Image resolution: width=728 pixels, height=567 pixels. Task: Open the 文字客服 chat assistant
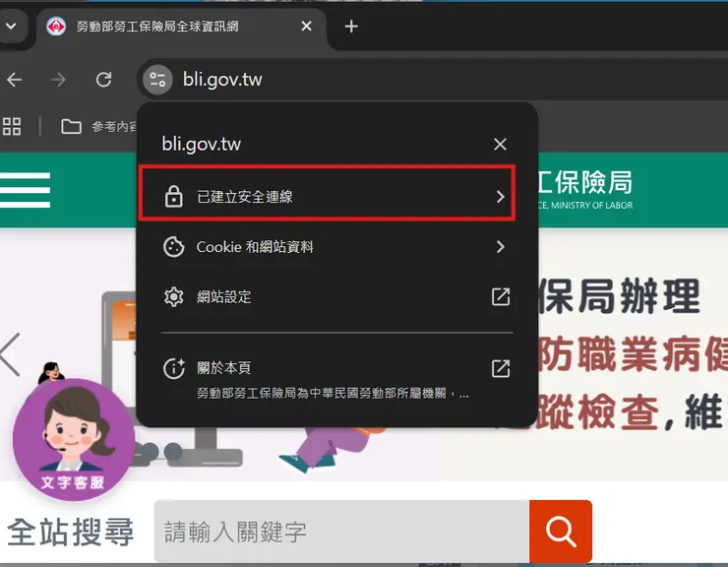pyautogui.click(x=74, y=439)
